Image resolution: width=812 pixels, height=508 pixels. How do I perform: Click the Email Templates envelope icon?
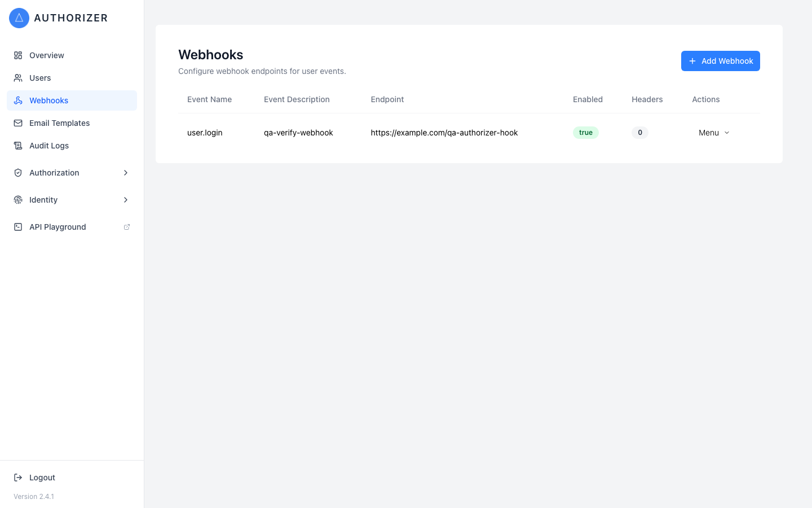coord(18,123)
